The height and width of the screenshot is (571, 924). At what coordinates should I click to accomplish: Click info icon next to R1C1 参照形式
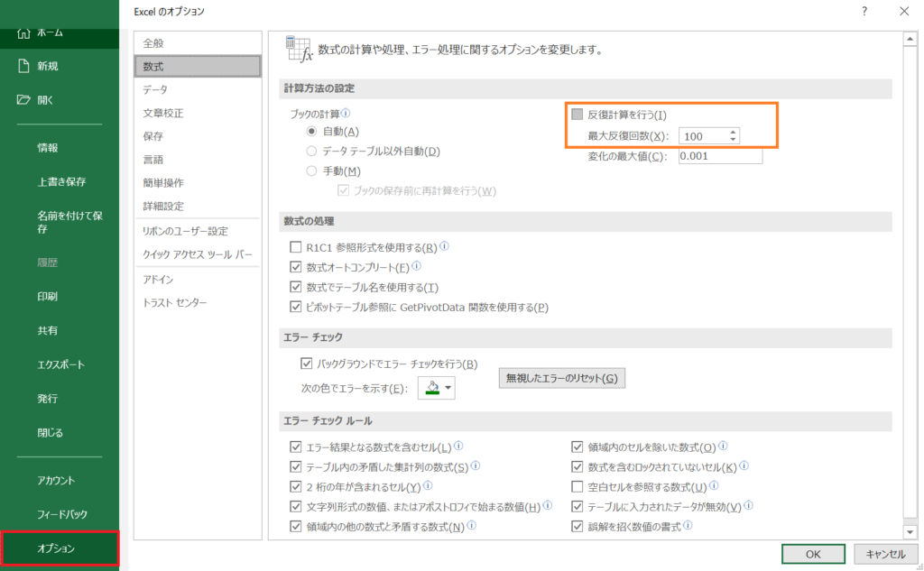(444, 246)
